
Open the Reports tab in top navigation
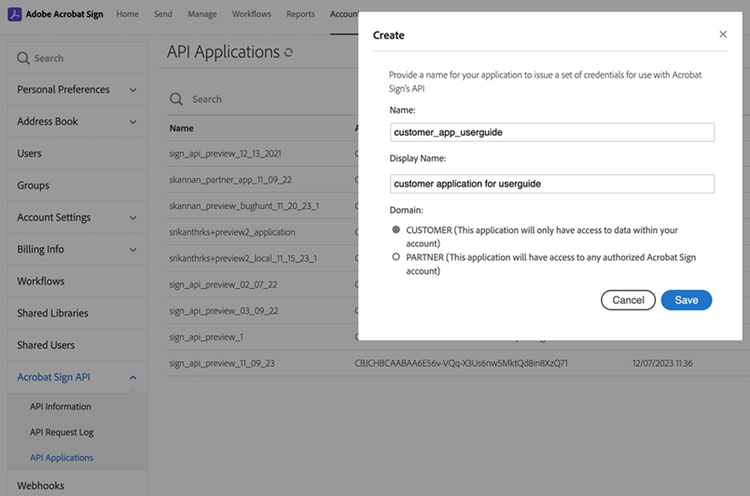[x=300, y=14]
